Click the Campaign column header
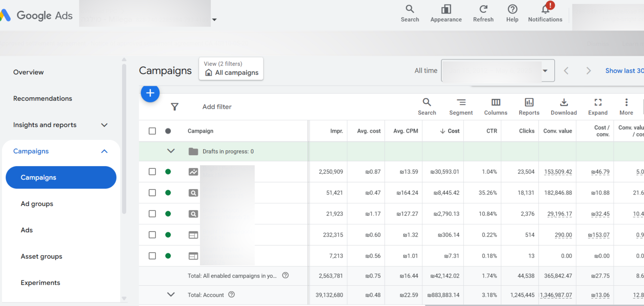This screenshot has height=306, width=644. tap(200, 131)
